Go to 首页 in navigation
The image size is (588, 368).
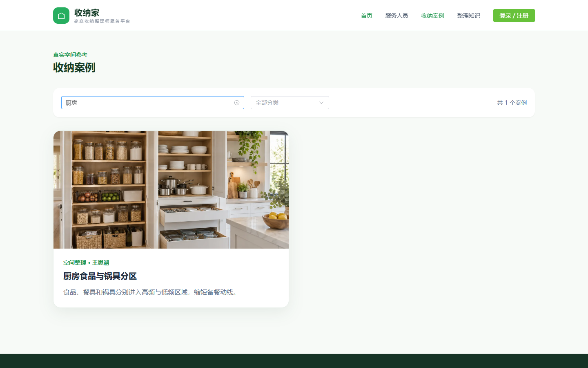click(367, 16)
